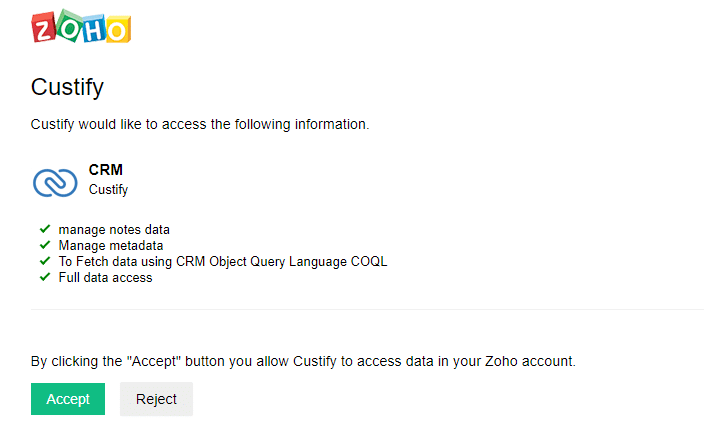The image size is (704, 445).
Task: Click the green O block in Zoho logo
Action: 68,26
